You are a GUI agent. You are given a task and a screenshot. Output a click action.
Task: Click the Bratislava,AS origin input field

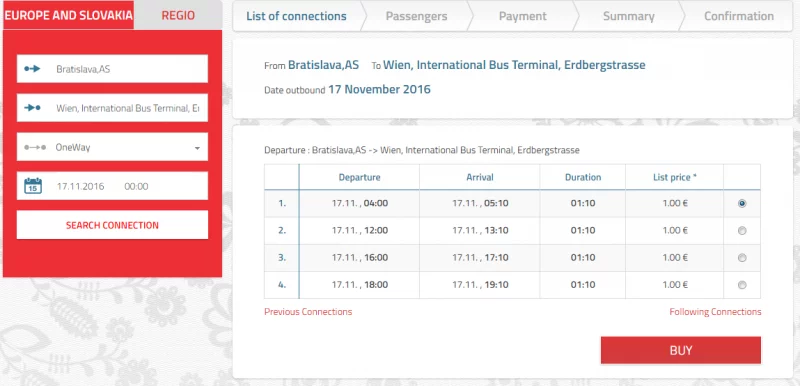coord(112,69)
